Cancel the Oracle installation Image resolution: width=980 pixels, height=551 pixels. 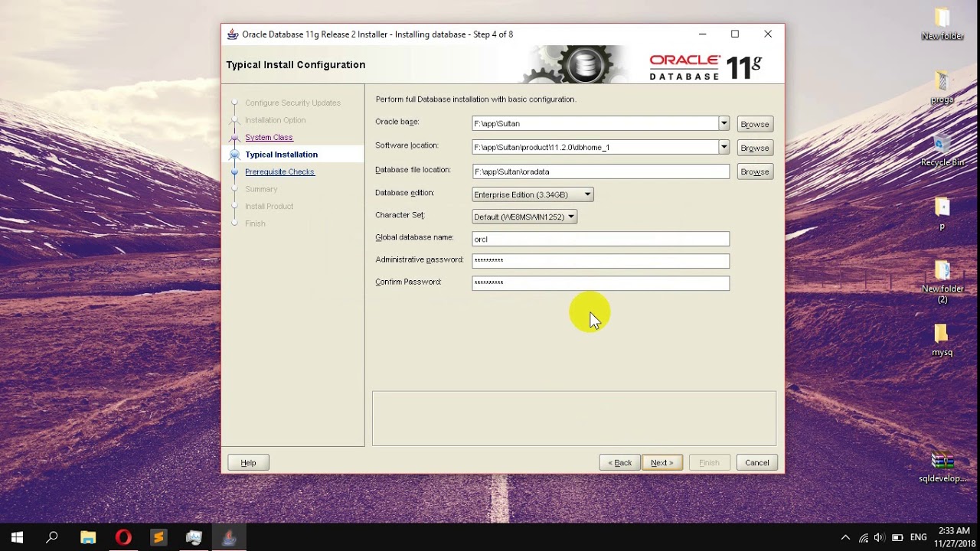click(x=757, y=462)
